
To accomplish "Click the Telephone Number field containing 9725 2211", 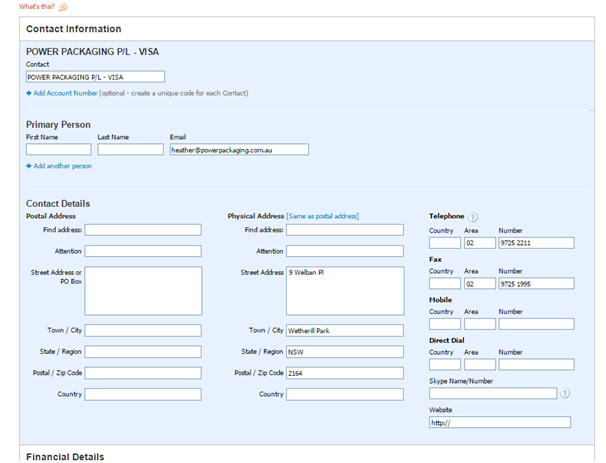I will (535, 242).
